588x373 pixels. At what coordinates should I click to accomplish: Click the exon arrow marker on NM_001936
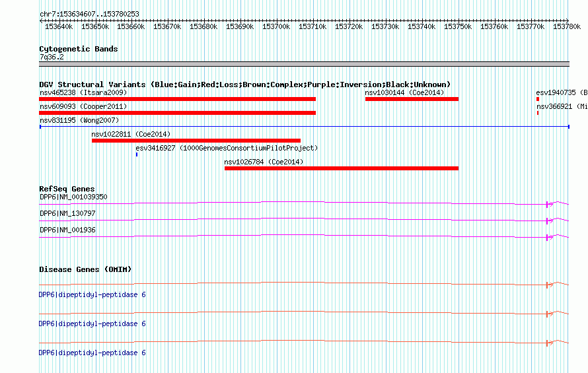(550, 237)
